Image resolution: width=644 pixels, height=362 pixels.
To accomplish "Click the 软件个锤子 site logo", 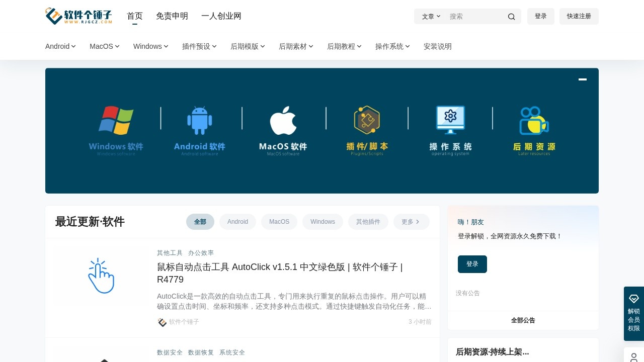I will click(x=78, y=16).
